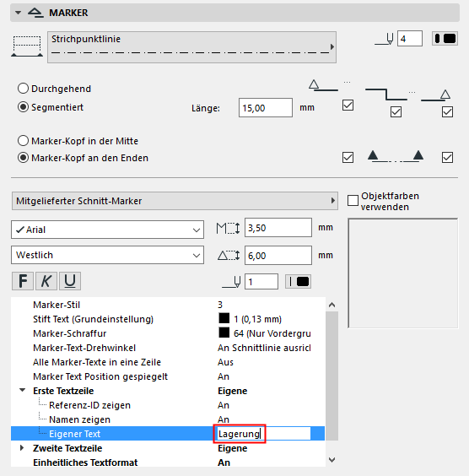Select Marker-Kopf in der Mitte
Viewport: 469px width, 476px height.
coord(23,141)
